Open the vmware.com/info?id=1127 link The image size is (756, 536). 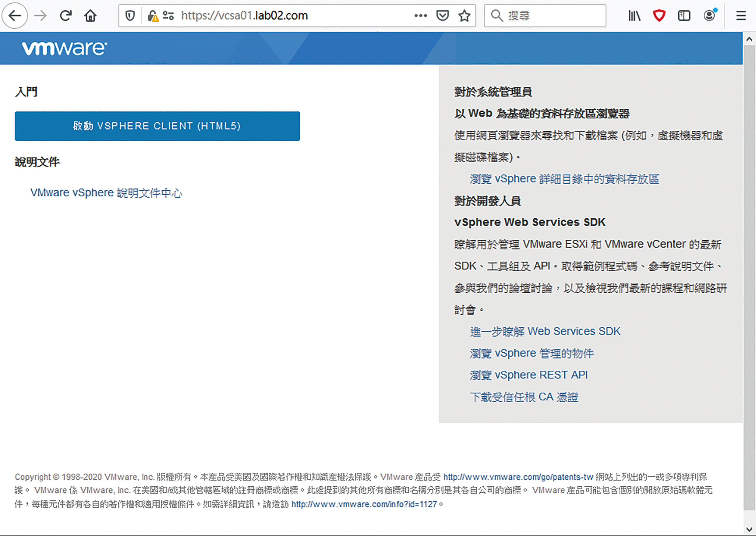tap(364, 504)
